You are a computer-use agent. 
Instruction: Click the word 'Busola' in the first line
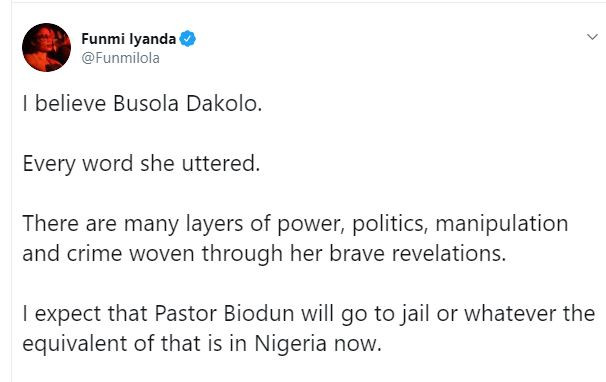[146, 104]
